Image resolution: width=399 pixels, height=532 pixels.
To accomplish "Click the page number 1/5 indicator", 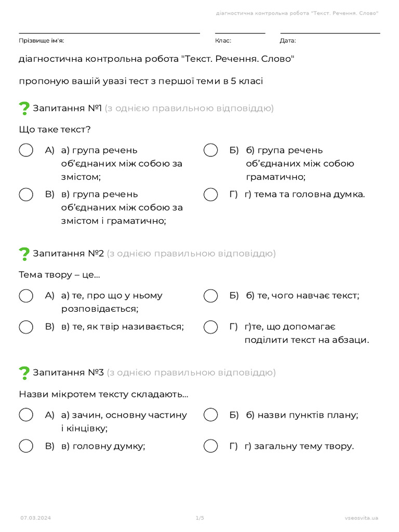I will [199, 518].
